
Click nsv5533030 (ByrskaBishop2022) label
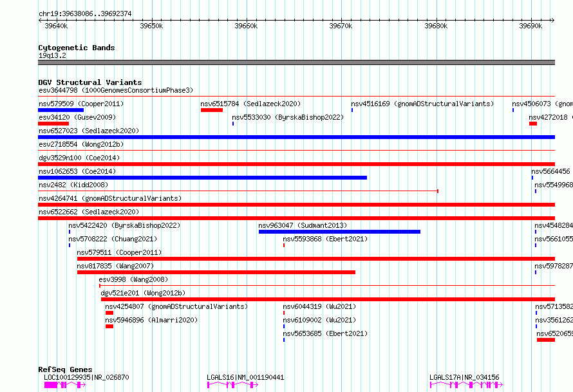point(288,117)
